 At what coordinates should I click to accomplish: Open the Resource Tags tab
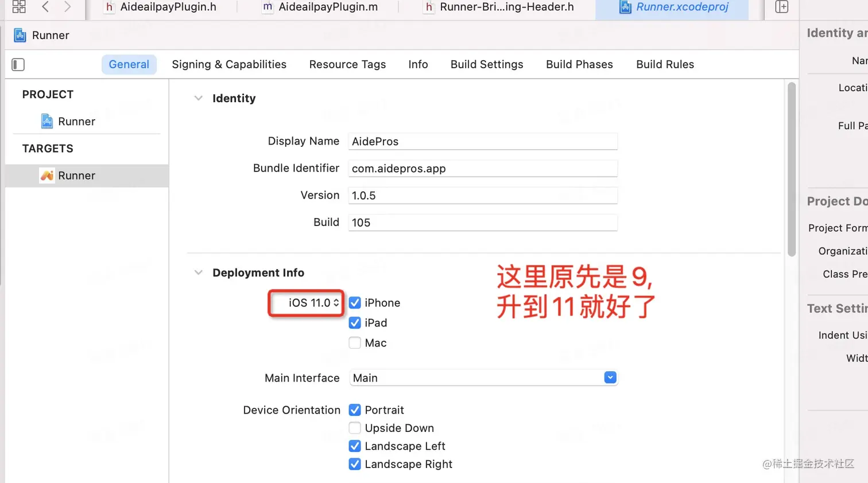(347, 65)
